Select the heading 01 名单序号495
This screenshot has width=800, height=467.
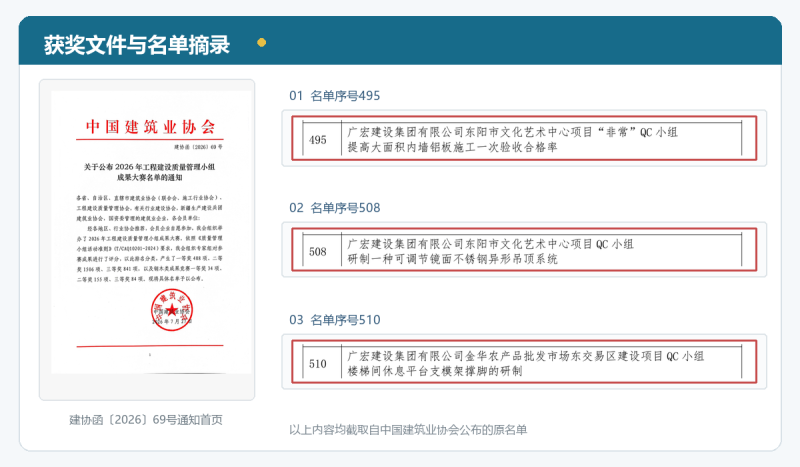pos(335,95)
